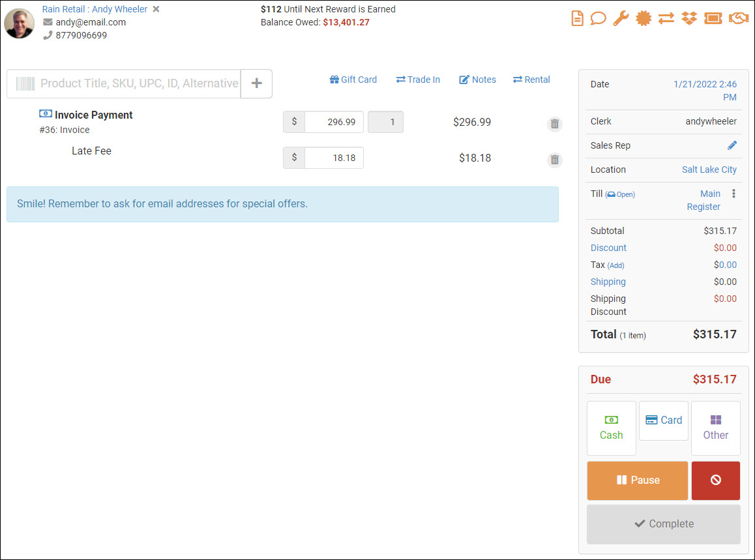
Task: Click the wrench tools icon
Action: 621,18
